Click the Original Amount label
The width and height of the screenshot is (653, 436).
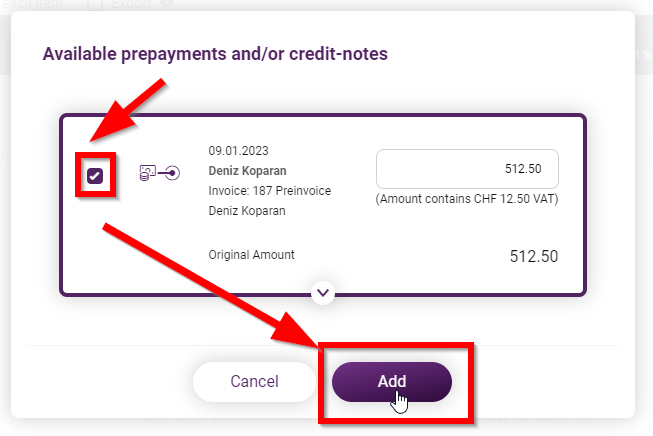coord(252,254)
